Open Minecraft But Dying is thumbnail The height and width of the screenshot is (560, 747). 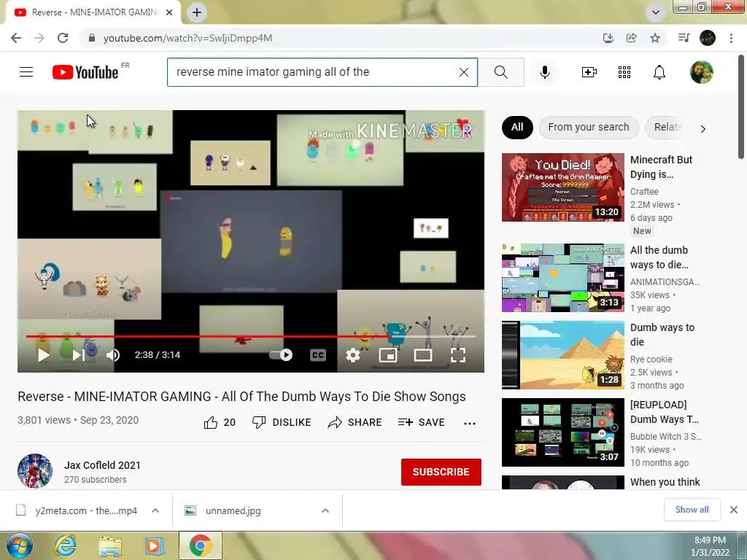562,187
